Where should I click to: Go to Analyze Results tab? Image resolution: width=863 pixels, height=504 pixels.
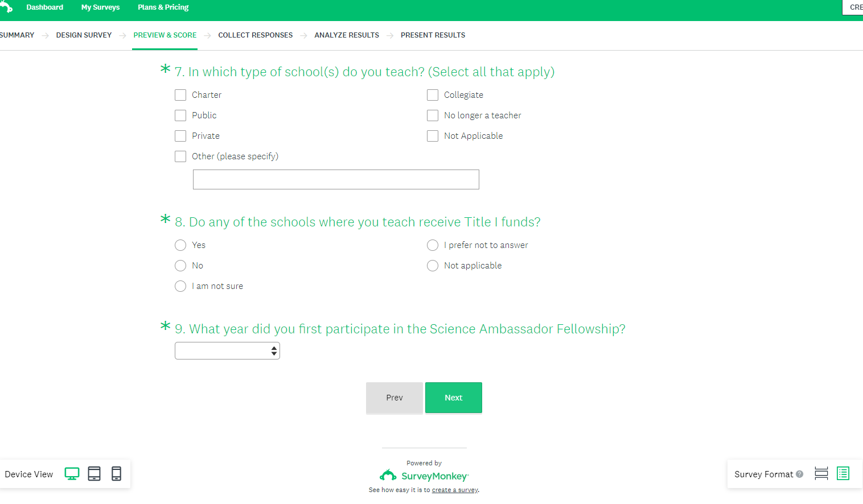click(347, 35)
